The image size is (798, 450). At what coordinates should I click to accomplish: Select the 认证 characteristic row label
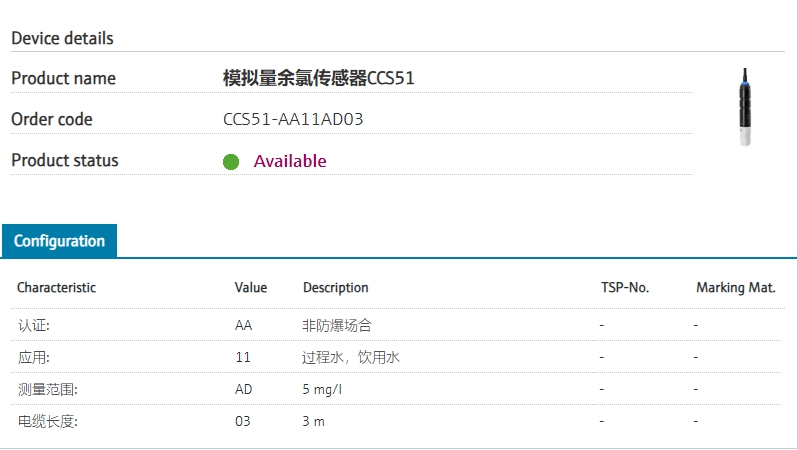(33, 325)
